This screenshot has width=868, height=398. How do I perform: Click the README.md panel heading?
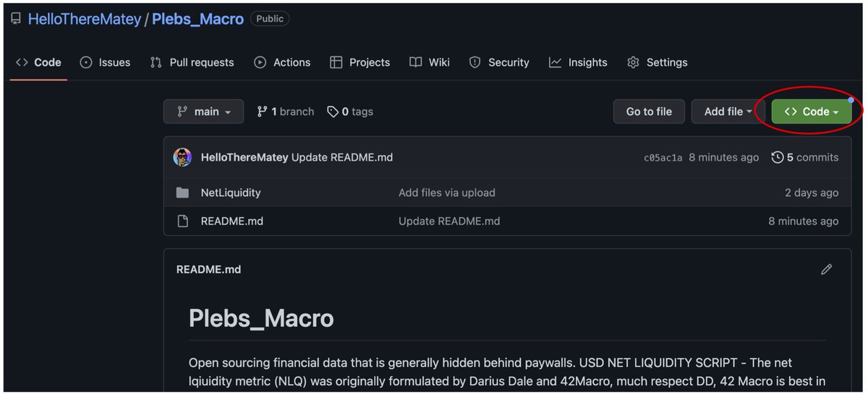pyautogui.click(x=209, y=269)
